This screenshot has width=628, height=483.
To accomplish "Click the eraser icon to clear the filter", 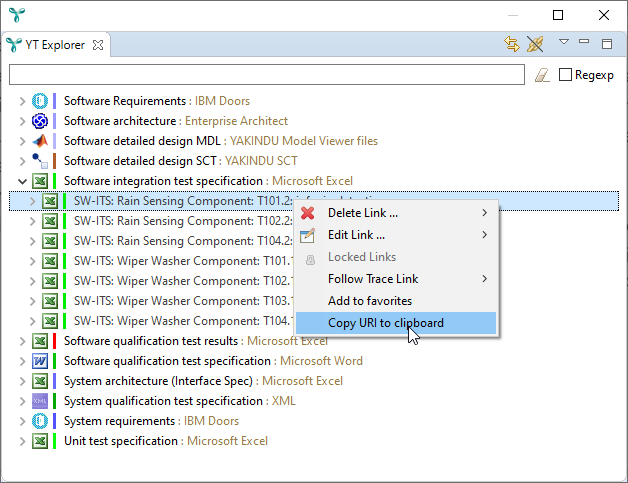I will [542, 75].
